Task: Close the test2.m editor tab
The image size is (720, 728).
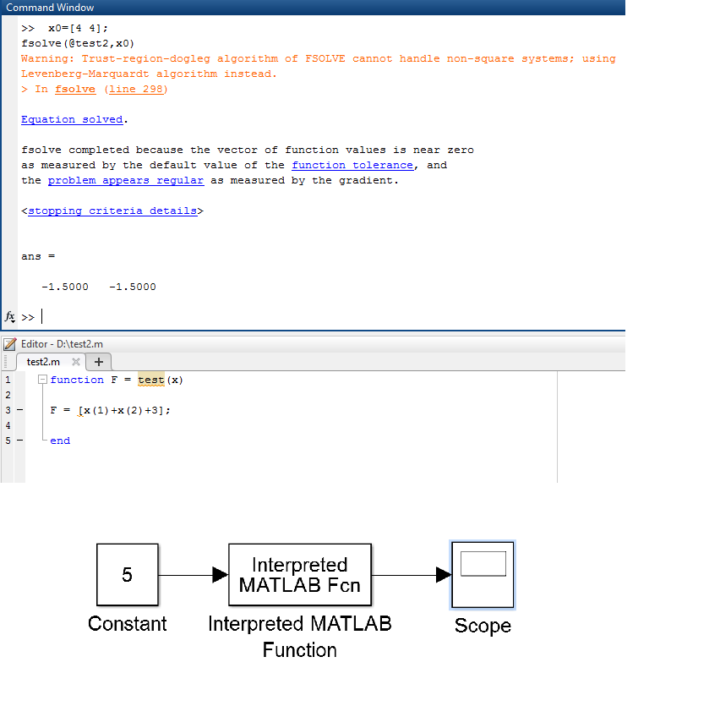Action: pyautogui.click(x=76, y=362)
